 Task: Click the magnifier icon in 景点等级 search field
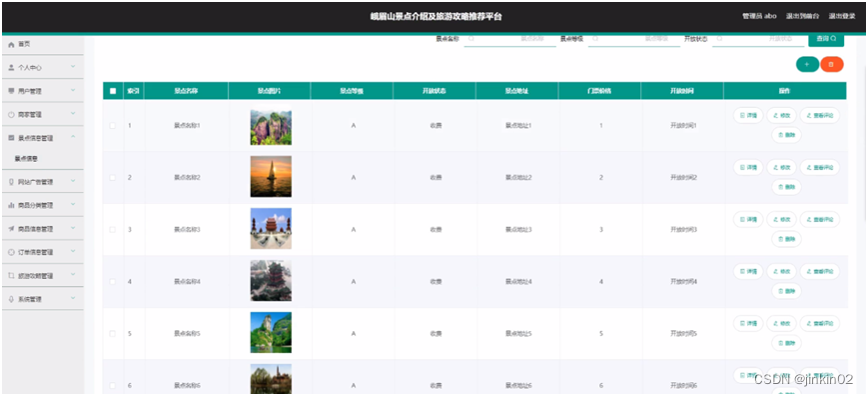point(595,39)
